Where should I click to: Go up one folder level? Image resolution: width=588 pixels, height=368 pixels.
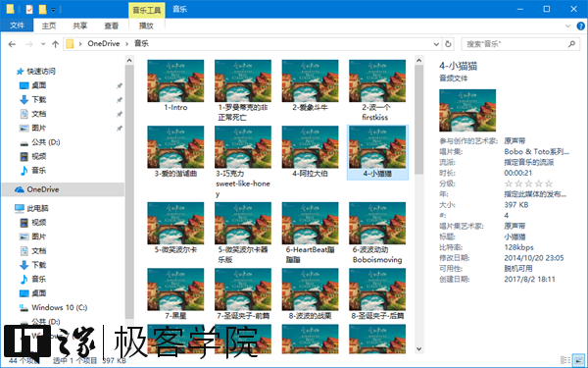pos(56,44)
